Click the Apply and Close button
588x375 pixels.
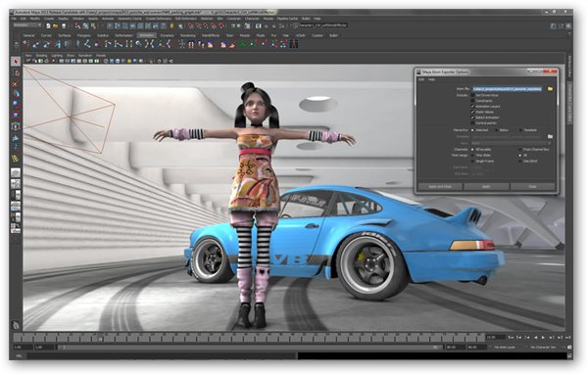coord(440,186)
